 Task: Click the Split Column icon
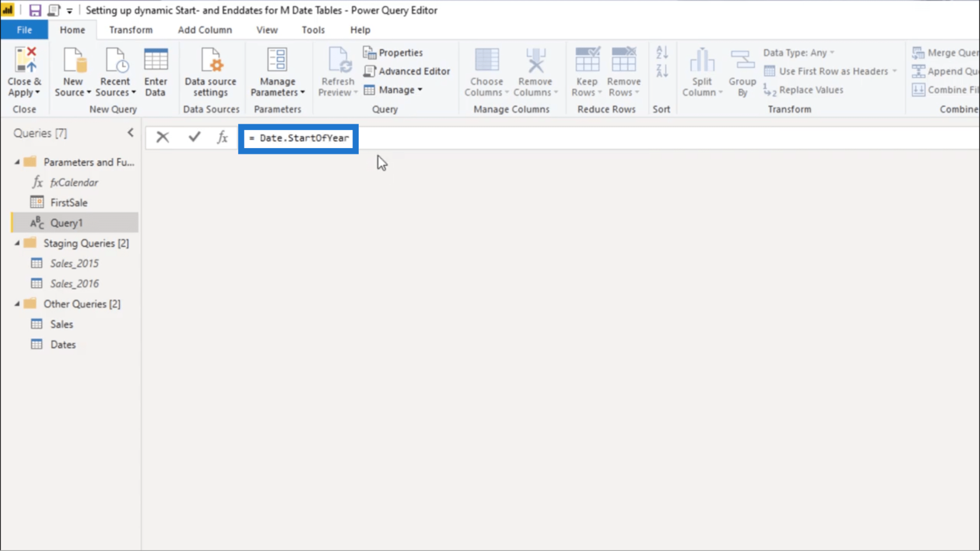click(702, 60)
